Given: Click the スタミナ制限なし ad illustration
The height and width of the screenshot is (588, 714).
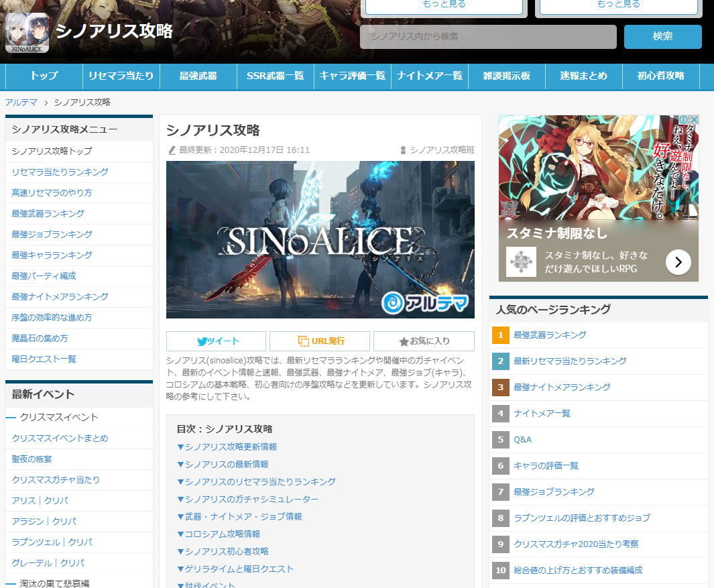Looking at the screenshot, I should coord(598,167).
